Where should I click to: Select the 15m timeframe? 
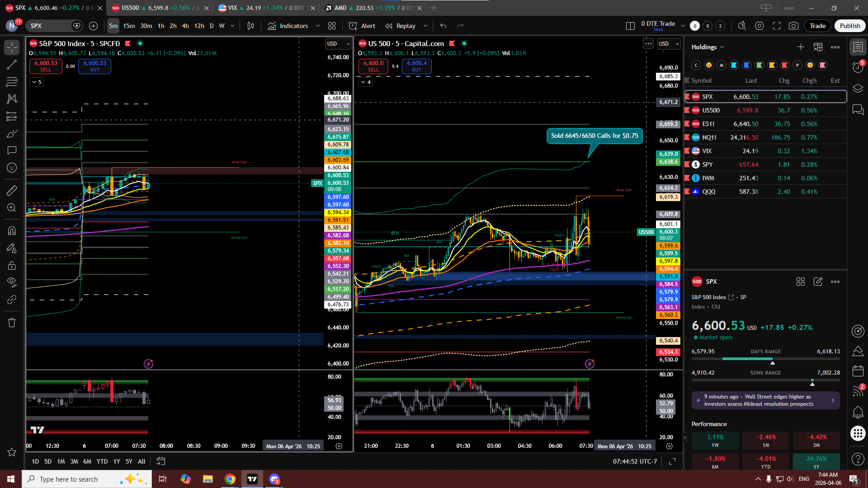pyautogui.click(x=129, y=26)
